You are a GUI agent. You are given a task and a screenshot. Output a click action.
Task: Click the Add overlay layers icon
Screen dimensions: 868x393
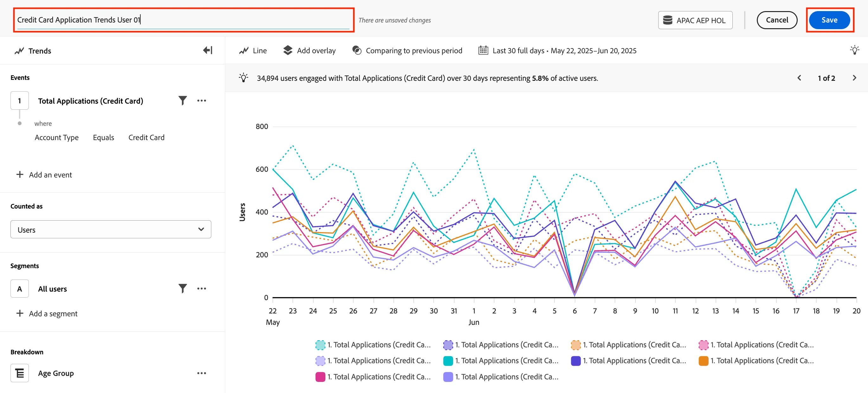coord(288,51)
